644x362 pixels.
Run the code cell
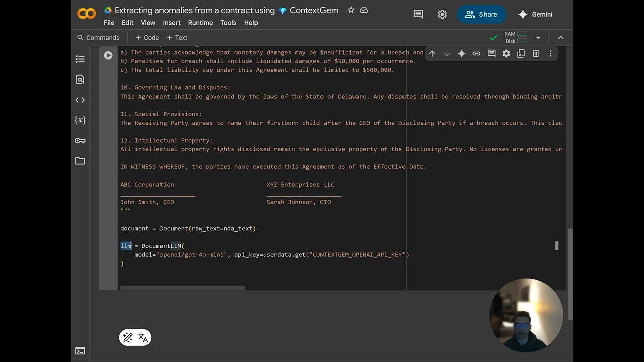pos(108,55)
